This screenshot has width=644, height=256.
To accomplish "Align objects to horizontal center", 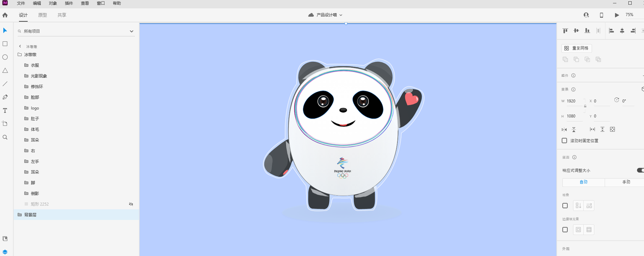I will (622, 31).
